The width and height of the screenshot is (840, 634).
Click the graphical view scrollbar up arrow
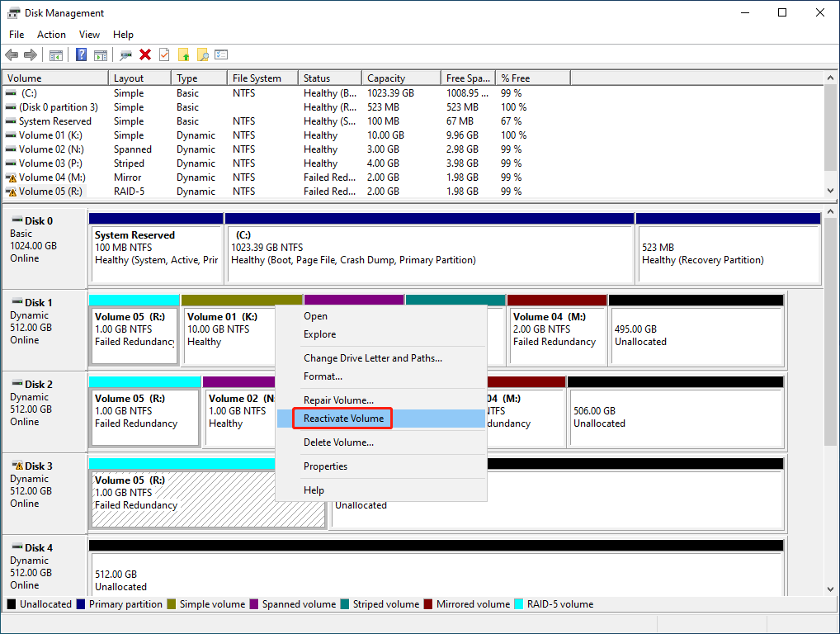click(830, 211)
